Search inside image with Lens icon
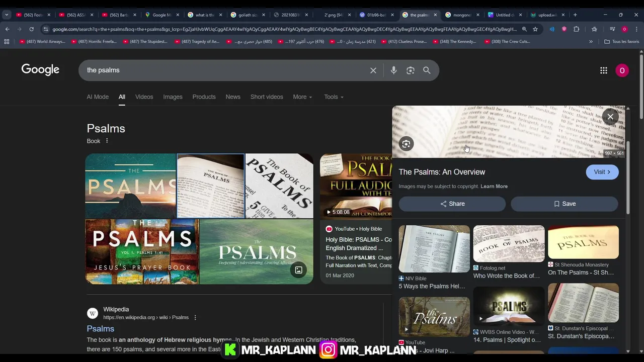Screen dimensions: 644x362 [x=406, y=144]
